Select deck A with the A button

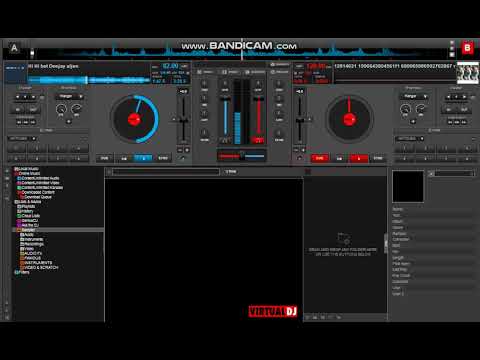click(x=14, y=48)
